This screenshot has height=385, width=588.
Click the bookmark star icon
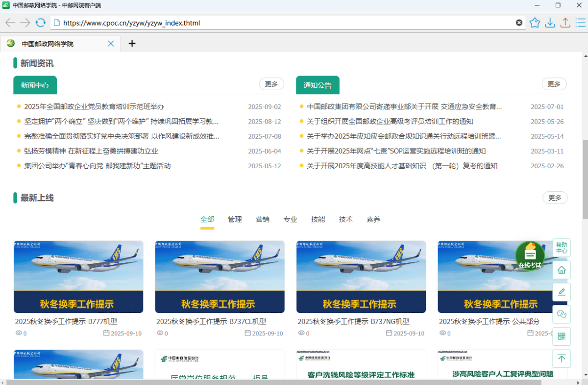(x=535, y=23)
